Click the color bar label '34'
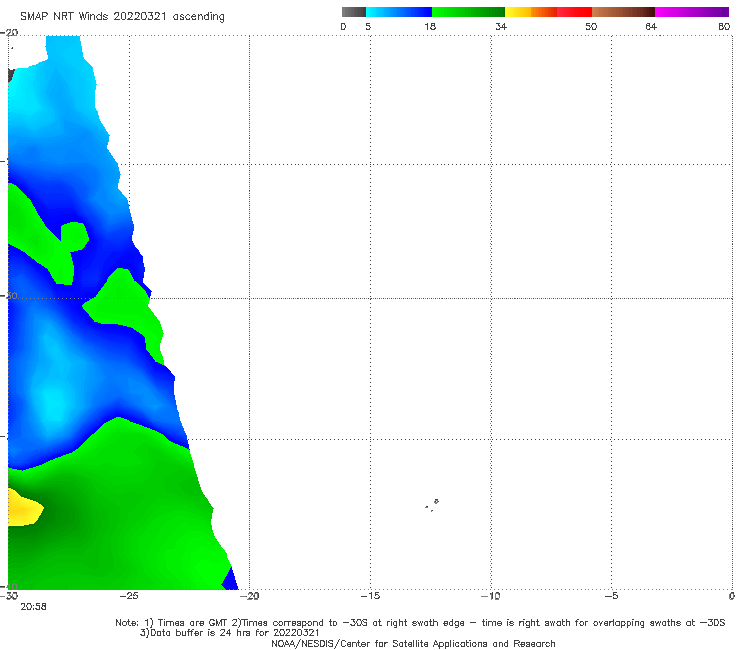Image resolution: width=740 pixels, height=650 pixels. pos(501,26)
